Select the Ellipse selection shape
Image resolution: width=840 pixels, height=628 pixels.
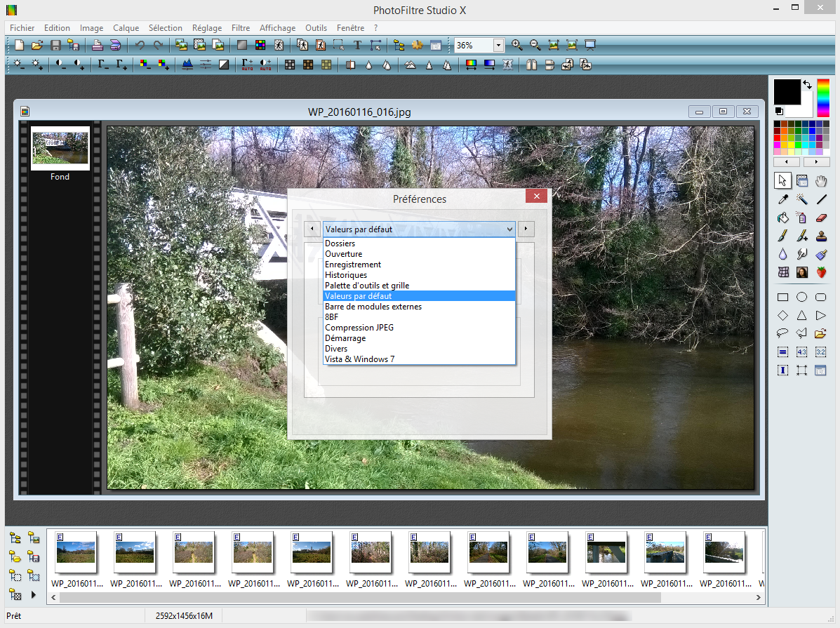[x=801, y=297]
